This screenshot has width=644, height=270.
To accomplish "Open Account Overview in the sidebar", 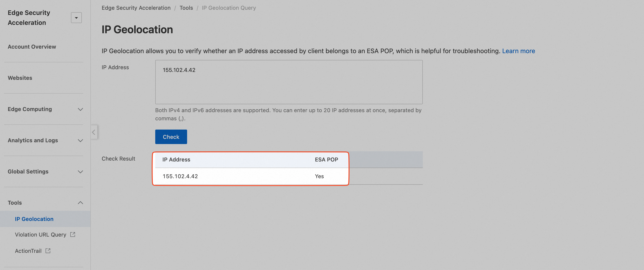I will coord(32,47).
